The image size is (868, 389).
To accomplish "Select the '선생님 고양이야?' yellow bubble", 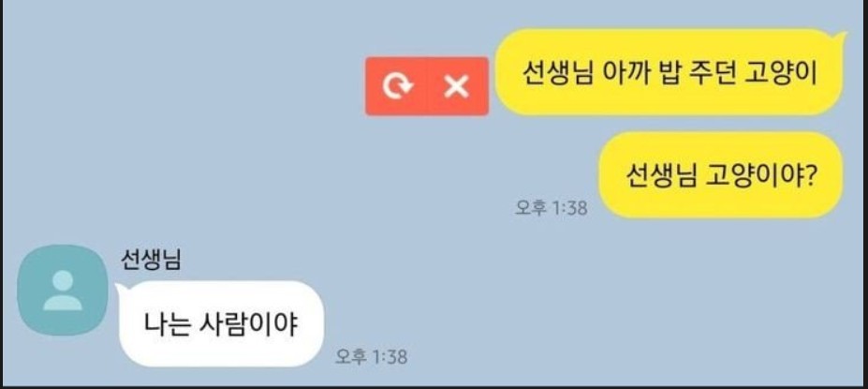I will tap(721, 175).
